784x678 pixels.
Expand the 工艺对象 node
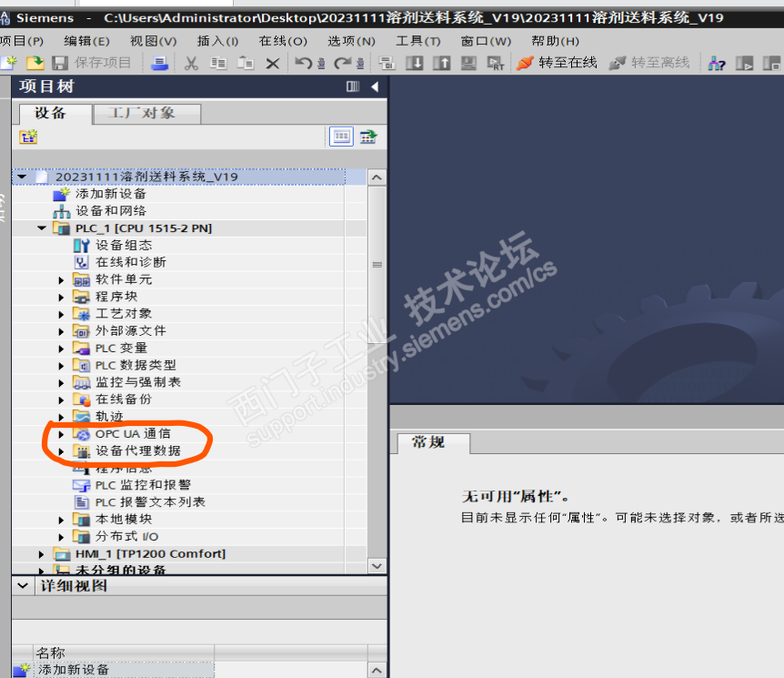coord(62,314)
